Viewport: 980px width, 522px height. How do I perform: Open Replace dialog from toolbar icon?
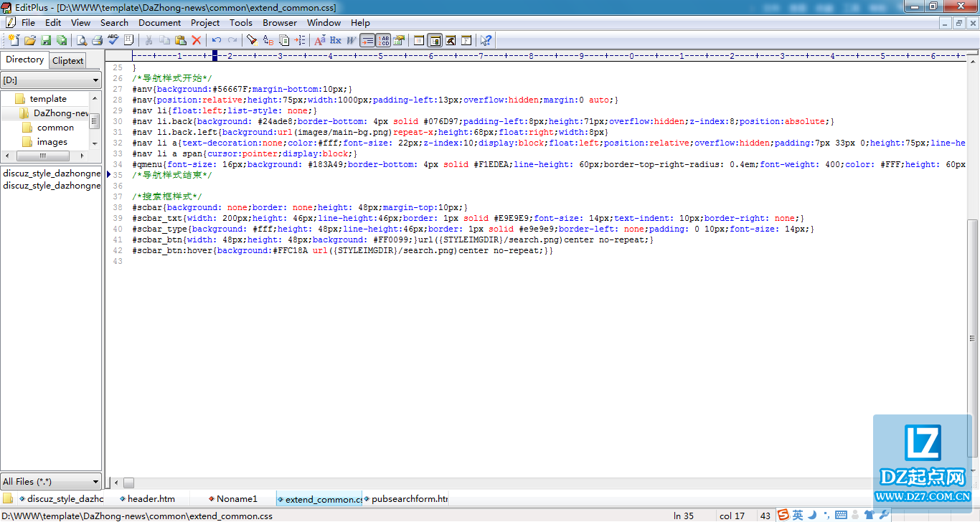268,40
